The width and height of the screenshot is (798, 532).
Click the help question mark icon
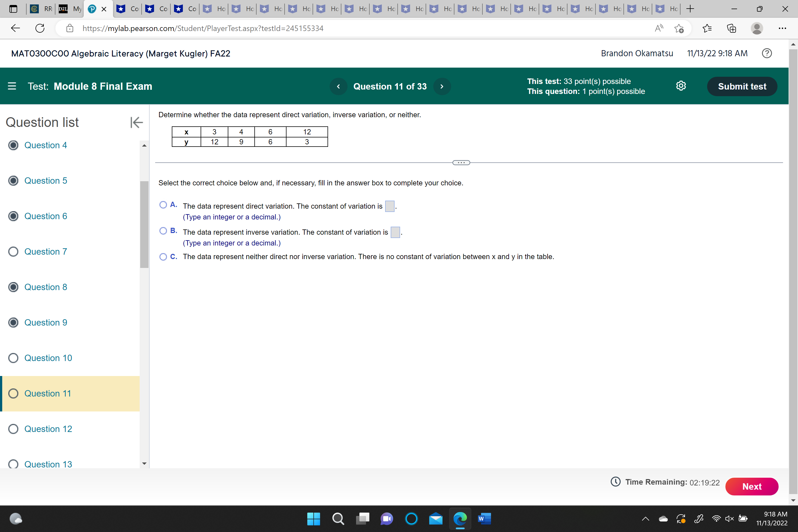point(766,53)
